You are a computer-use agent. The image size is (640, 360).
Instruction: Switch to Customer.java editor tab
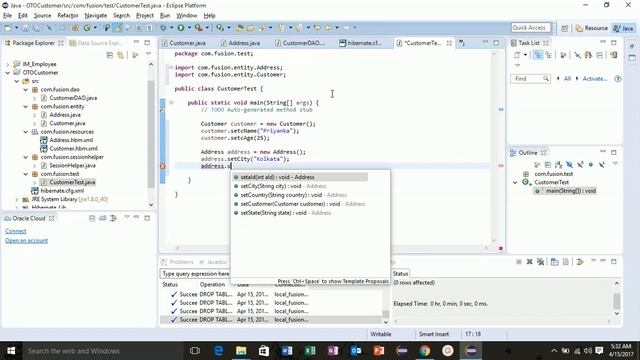click(184, 43)
